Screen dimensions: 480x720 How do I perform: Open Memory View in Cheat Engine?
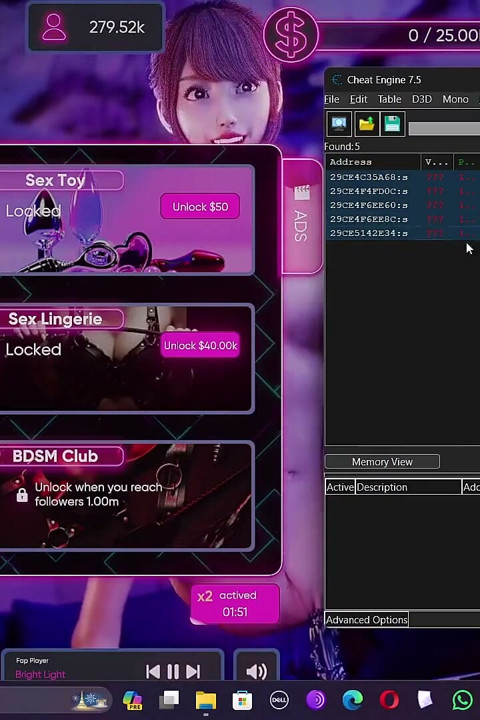(382, 461)
